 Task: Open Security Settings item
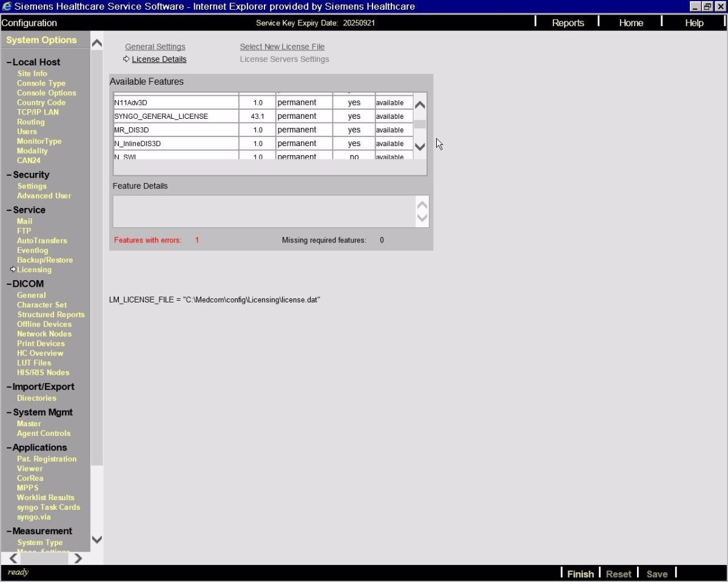click(x=32, y=186)
